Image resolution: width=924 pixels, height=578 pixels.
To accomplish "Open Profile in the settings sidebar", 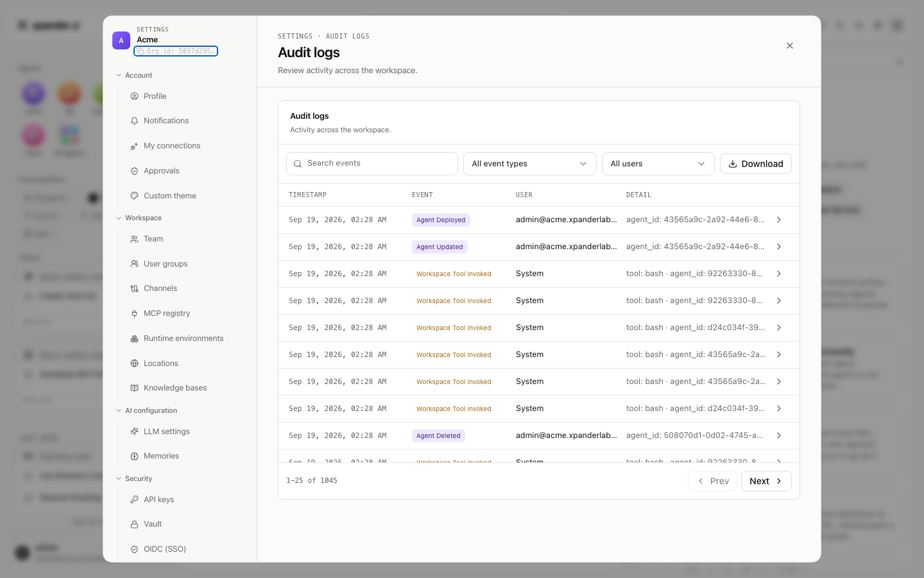I will point(186,96).
